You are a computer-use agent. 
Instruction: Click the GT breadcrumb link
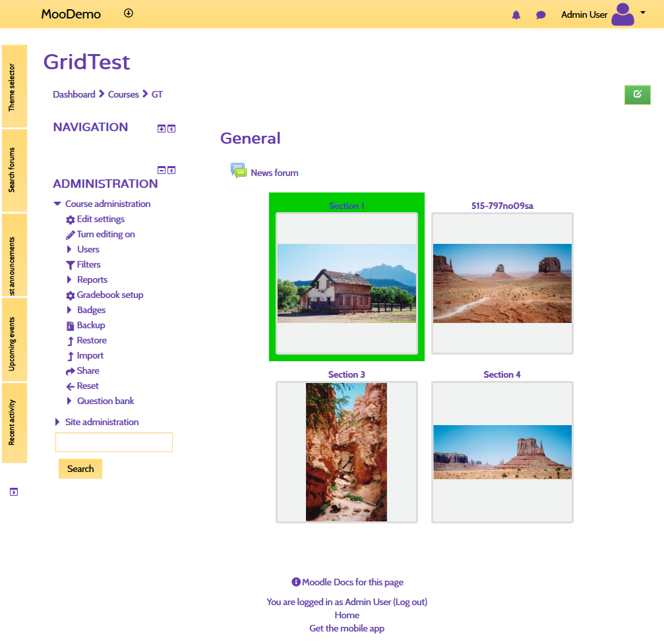[157, 94]
